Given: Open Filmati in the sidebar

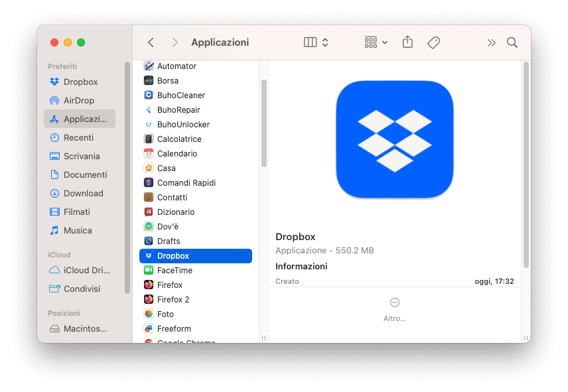Looking at the screenshot, I should coord(80,212).
